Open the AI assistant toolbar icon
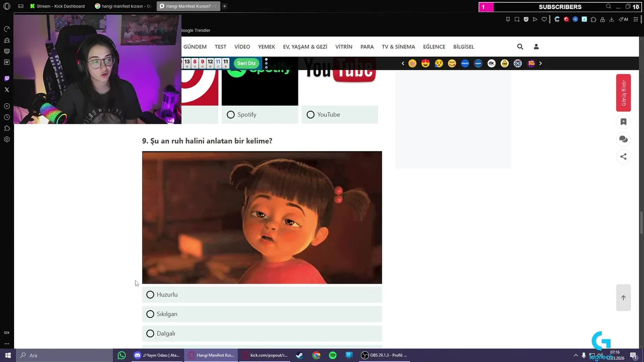Screen dimensions: 644x362 pyautogui.click(x=623, y=19)
